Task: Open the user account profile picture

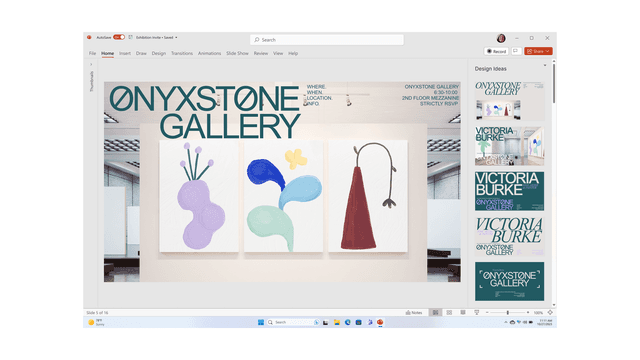Action: (501, 38)
